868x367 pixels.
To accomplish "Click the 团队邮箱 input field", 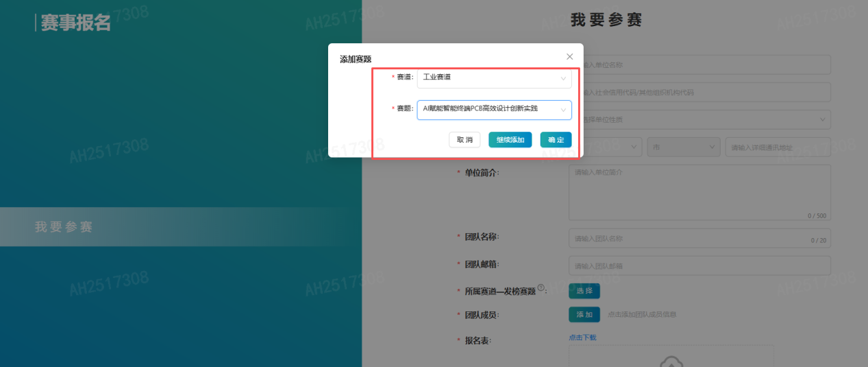I will click(699, 265).
